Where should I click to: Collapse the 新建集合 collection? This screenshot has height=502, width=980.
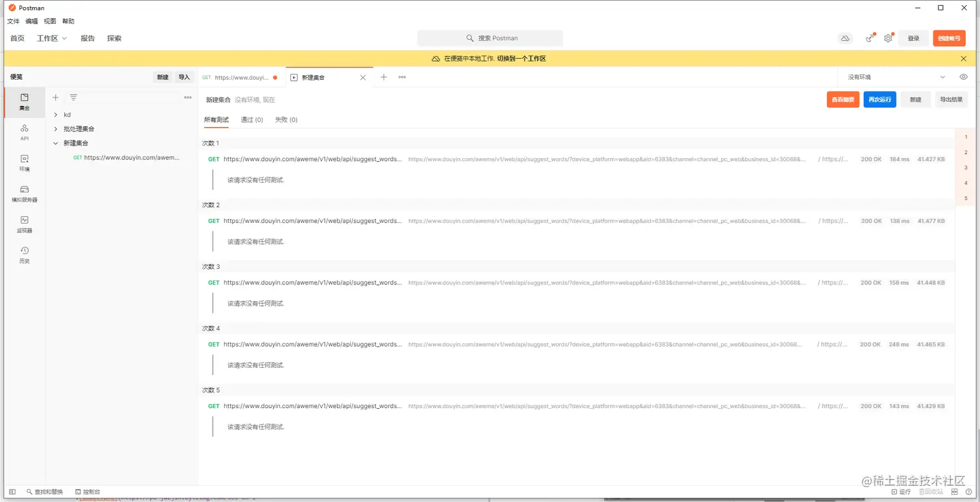tap(56, 143)
